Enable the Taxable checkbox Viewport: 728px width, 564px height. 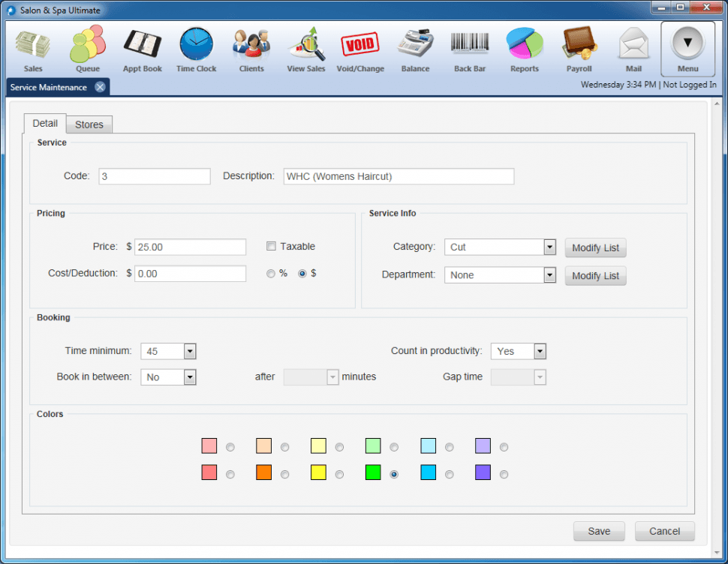pos(272,246)
